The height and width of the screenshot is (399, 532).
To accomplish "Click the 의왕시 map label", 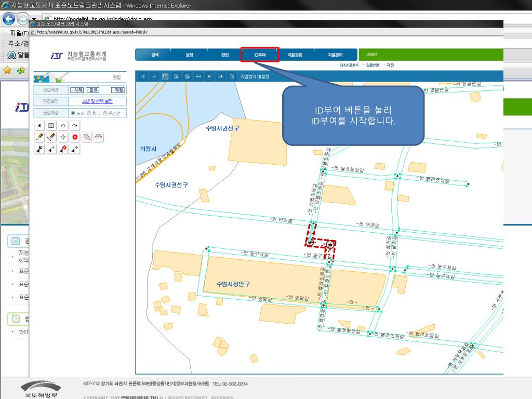I will click(148, 149).
